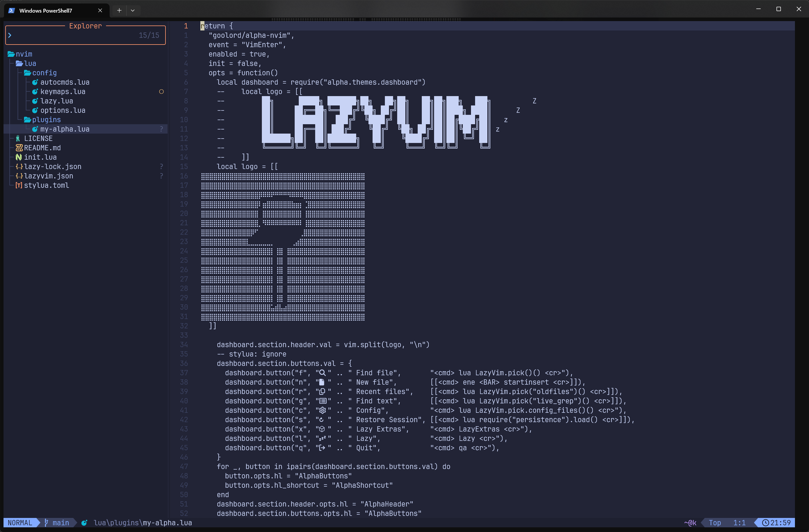Click the Lua icon beside keymaps.lua
This screenshot has height=532, width=809.
point(35,92)
